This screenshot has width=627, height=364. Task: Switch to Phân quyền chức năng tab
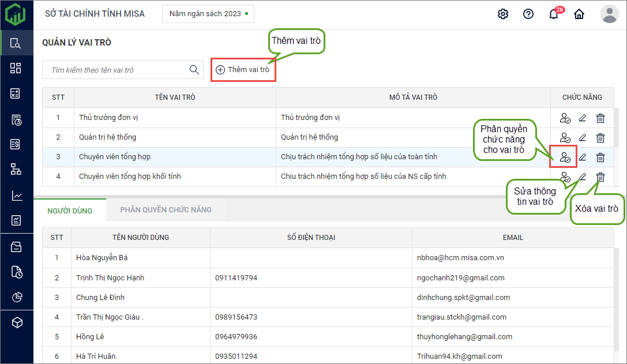point(166,210)
